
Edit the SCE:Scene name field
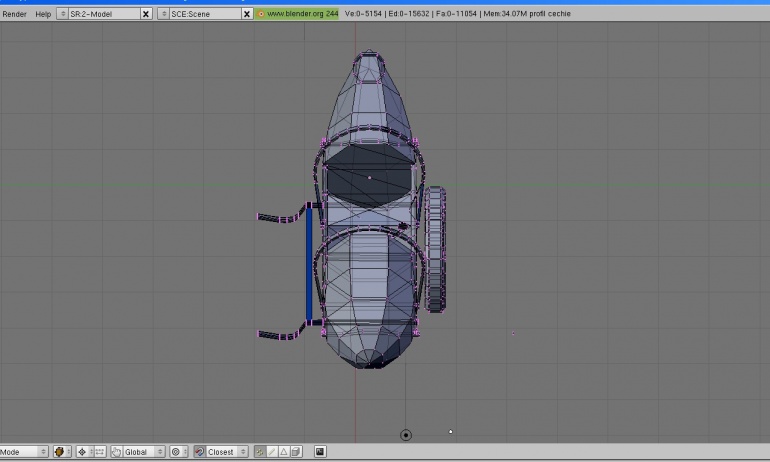pyautogui.click(x=205, y=14)
